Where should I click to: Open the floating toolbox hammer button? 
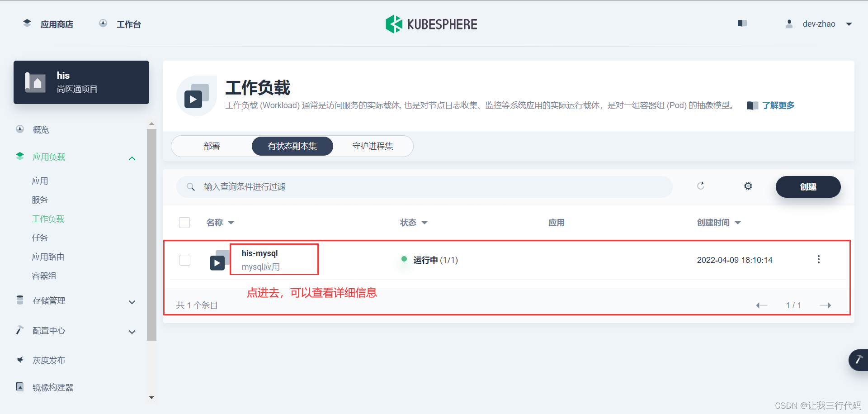[859, 360]
